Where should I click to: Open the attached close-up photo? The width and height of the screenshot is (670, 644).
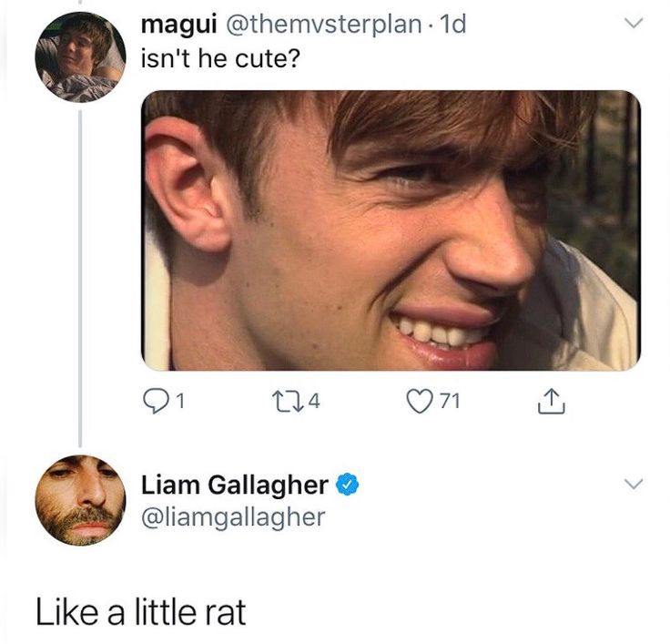click(391, 230)
